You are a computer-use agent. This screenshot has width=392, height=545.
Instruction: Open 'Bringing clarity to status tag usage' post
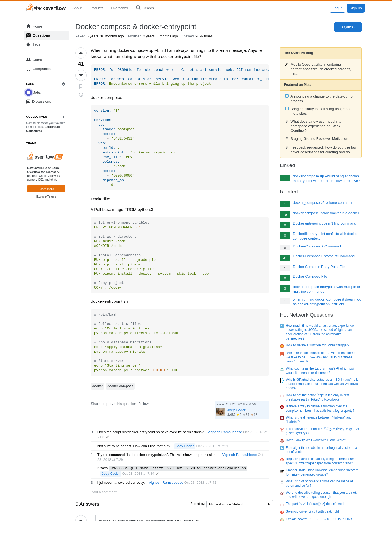(320, 111)
